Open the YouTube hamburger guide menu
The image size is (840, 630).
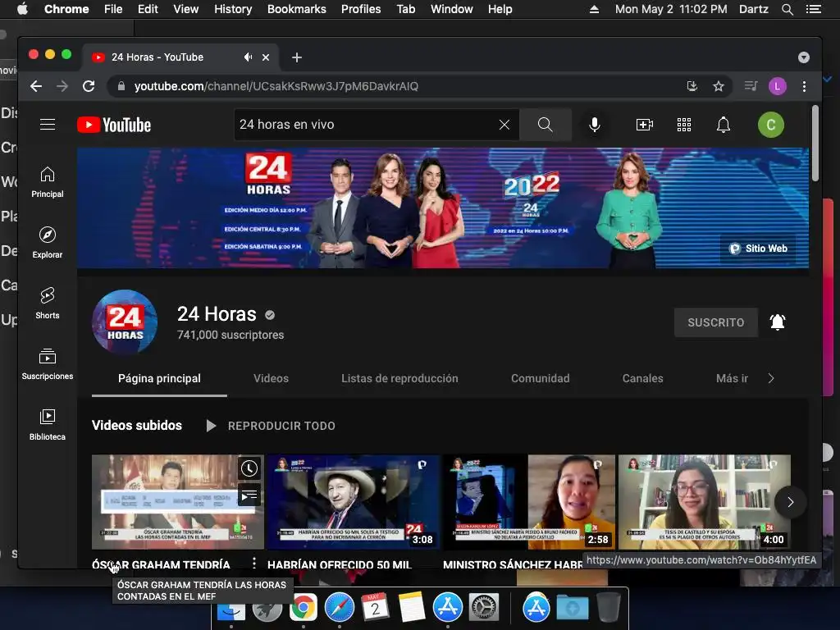pyautogui.click(x=48, y=125)
